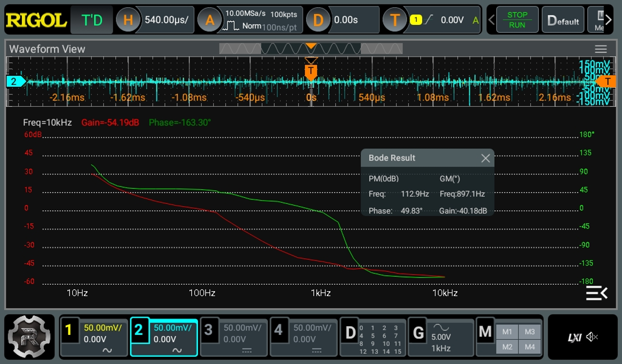This screenshot has width=622, height=364.
Task: Click the orange trigger position marker
Action: 311,71
